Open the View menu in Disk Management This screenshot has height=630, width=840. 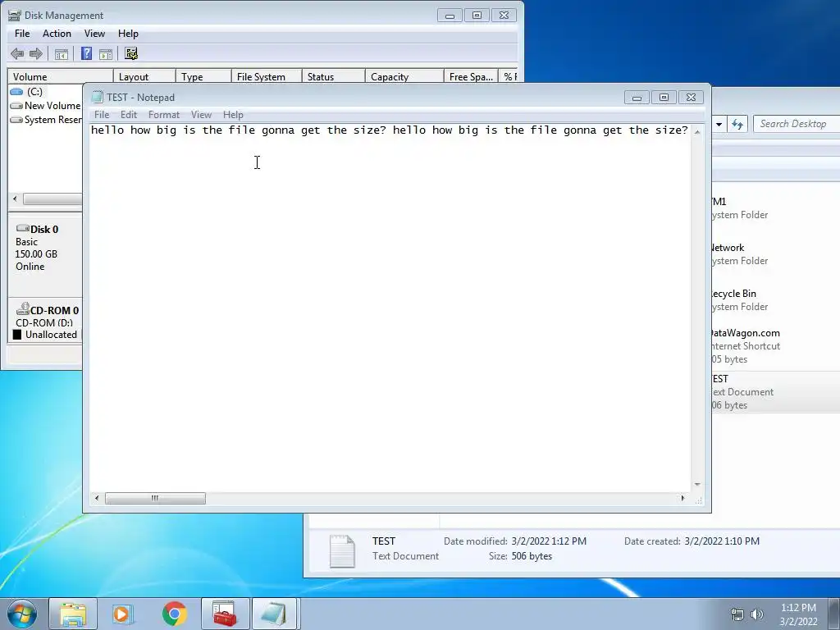(x=94, y=33)
